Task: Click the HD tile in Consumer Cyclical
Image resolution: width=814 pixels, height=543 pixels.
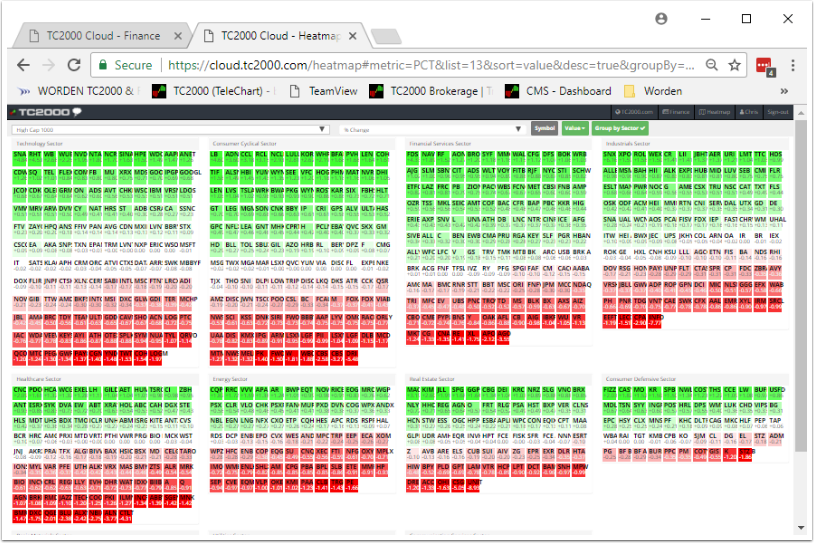Action: pyautogui.click(x=217, y=248)
